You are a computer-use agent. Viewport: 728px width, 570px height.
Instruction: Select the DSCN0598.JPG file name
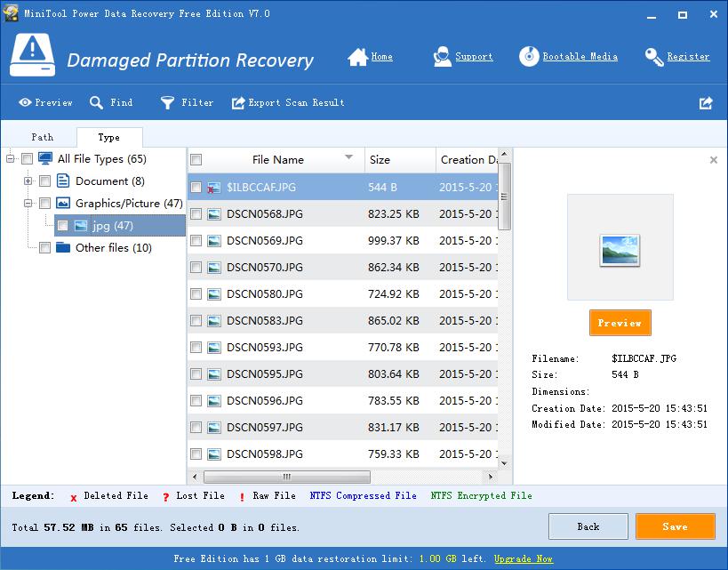[x=265, y=454]
